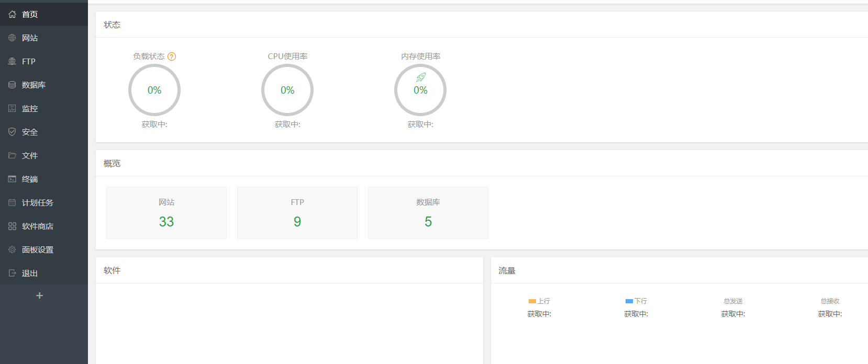Click the calendar icon beside 计划任务

(x=12, y=202)
